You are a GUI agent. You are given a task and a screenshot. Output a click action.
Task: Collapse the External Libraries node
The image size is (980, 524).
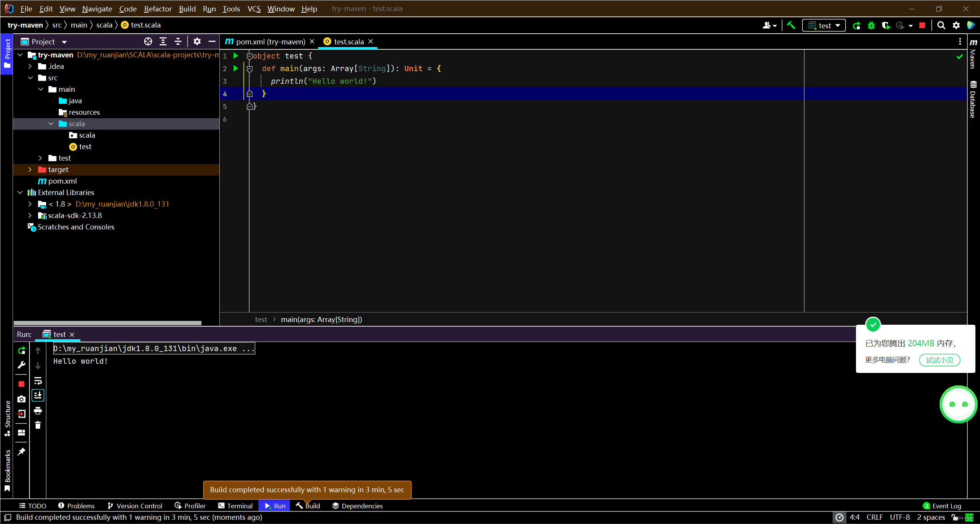(20, 192)
